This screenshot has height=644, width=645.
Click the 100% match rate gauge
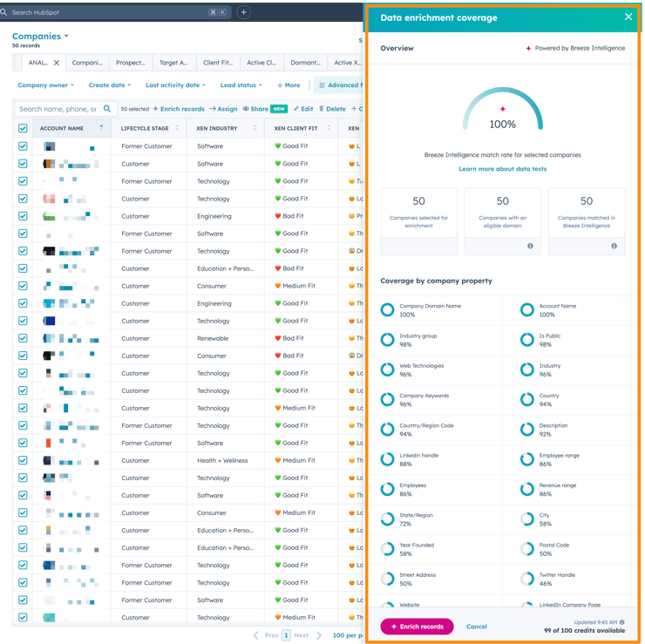pyautogui.click(x=502, y=109)
